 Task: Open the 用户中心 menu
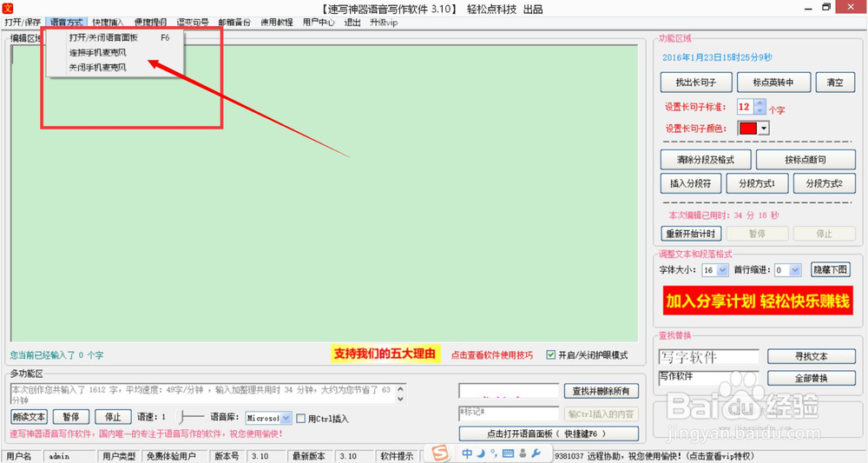(319, 23)
